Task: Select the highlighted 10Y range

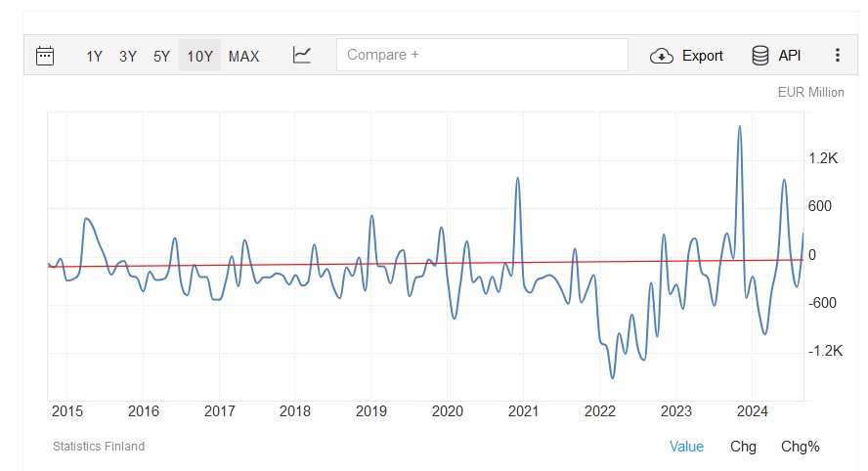Action: 199,56
